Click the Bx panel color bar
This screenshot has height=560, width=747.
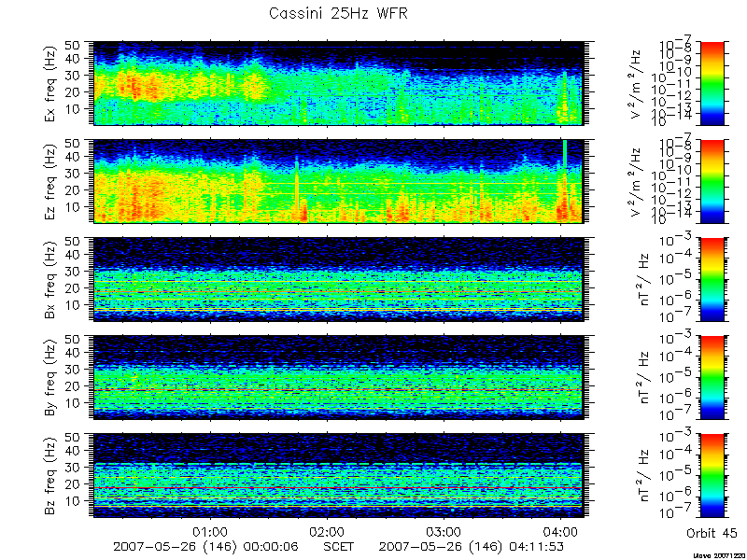(x=712, y=279)
